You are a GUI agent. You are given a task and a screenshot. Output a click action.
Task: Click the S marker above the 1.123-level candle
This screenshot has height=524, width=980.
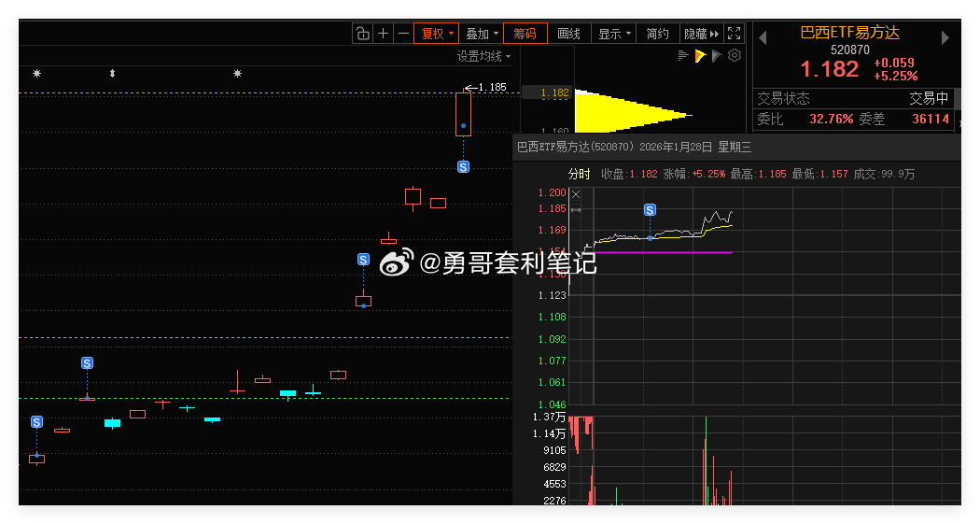(363, 260)
